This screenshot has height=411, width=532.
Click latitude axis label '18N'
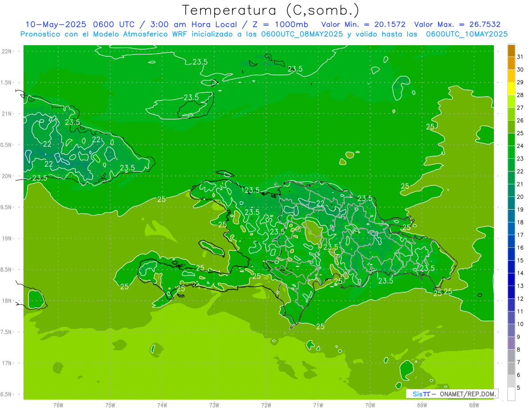[x=7, y=301]
